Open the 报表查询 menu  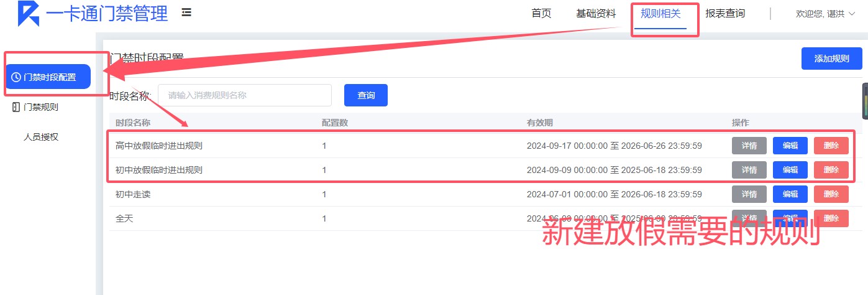[x=725, y=14]
